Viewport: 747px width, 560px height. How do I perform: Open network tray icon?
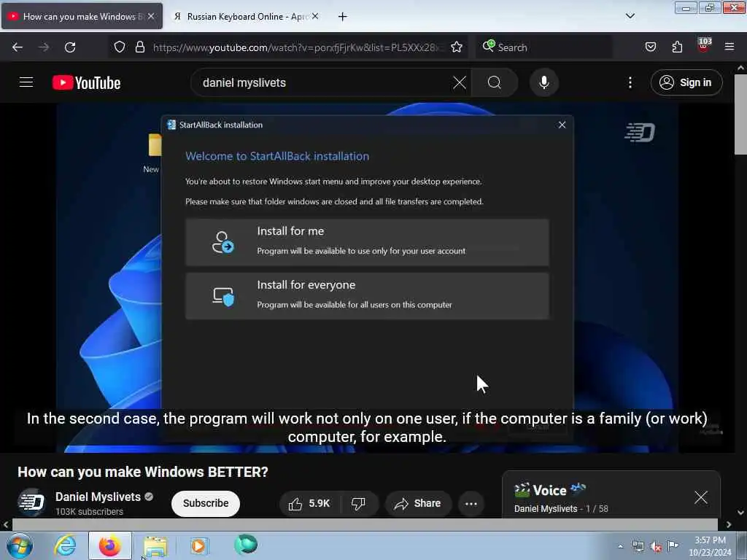pyautogui.click(x=638, y=546)
